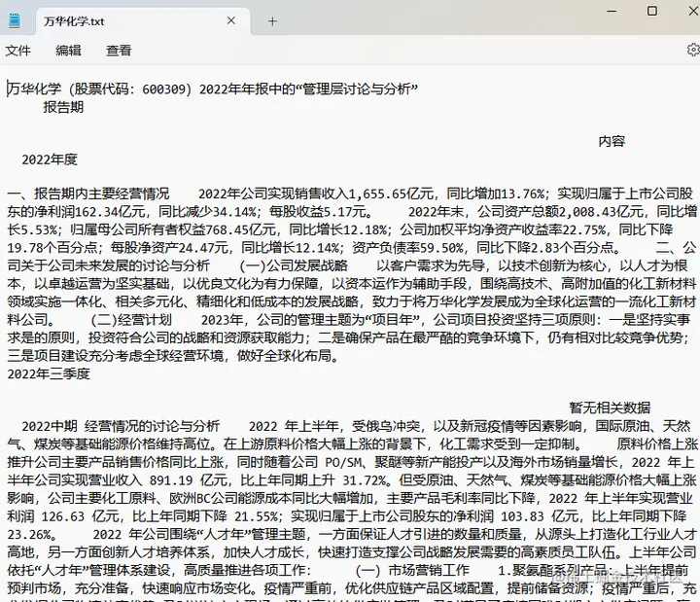Open Notepad settings gear icon
The height and width of the screenshot is (602, 700).
point(693,50)
